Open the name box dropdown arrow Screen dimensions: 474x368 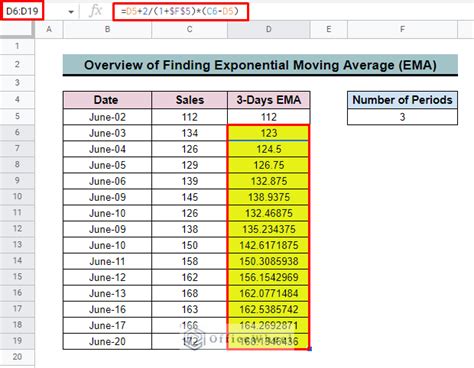71,12
